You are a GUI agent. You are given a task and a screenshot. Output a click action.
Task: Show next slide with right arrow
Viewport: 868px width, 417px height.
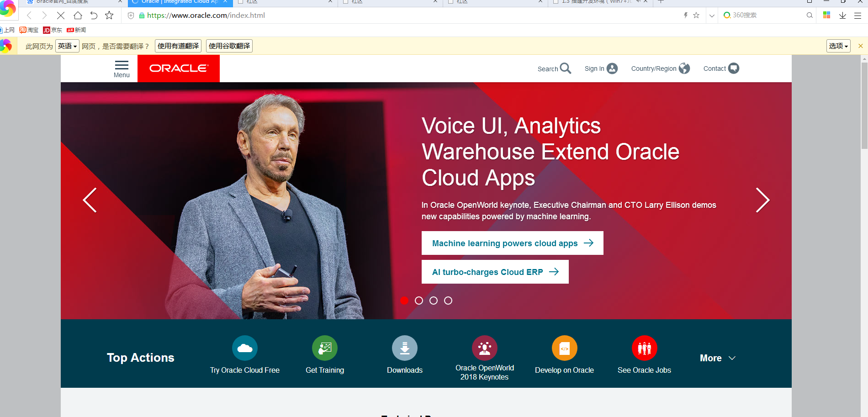click(x=762, y=200)
